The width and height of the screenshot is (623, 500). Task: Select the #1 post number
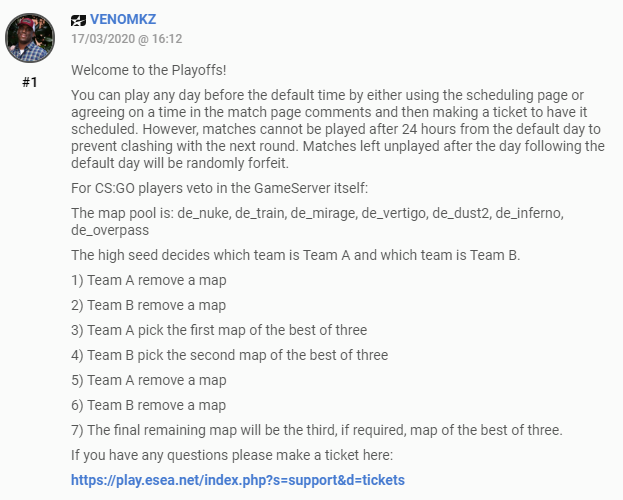tap(30, 82)
